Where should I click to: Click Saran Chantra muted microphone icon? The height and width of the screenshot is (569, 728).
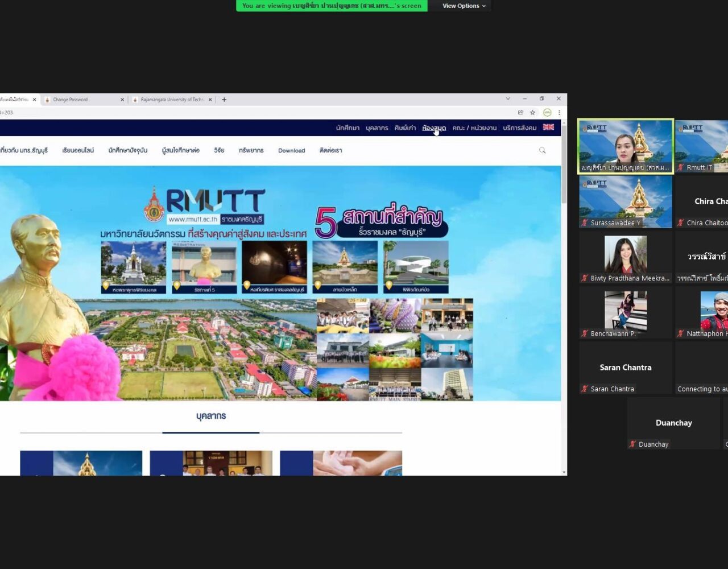click(585, 389)
